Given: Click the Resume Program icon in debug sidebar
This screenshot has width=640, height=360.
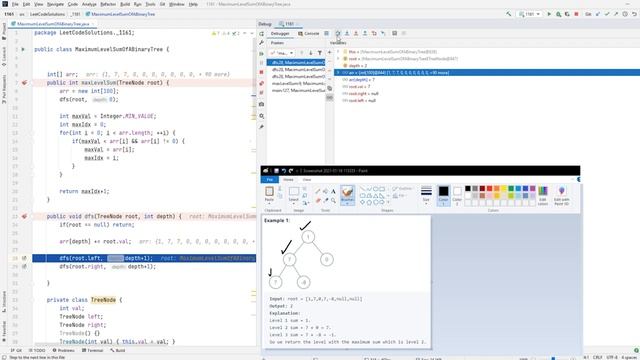Looking at the screenshot, I should [262, 53].
